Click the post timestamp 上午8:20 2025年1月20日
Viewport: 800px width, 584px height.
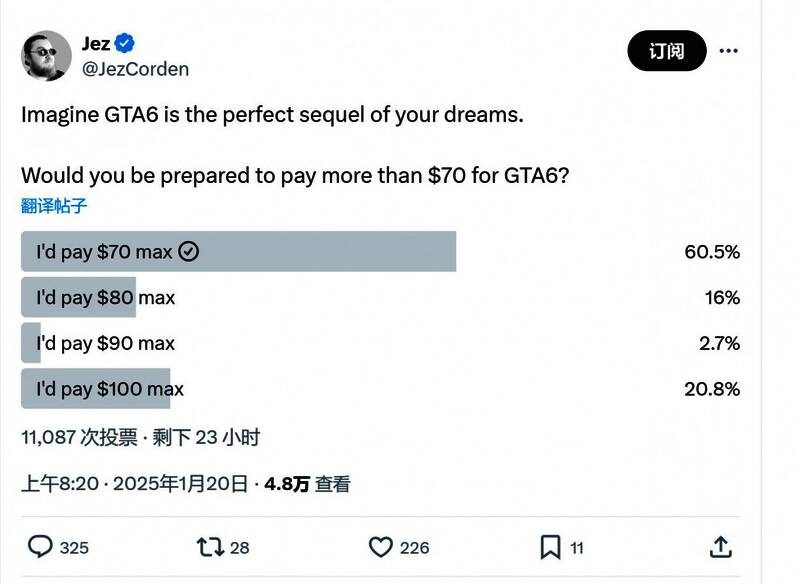tap(134, 484)
